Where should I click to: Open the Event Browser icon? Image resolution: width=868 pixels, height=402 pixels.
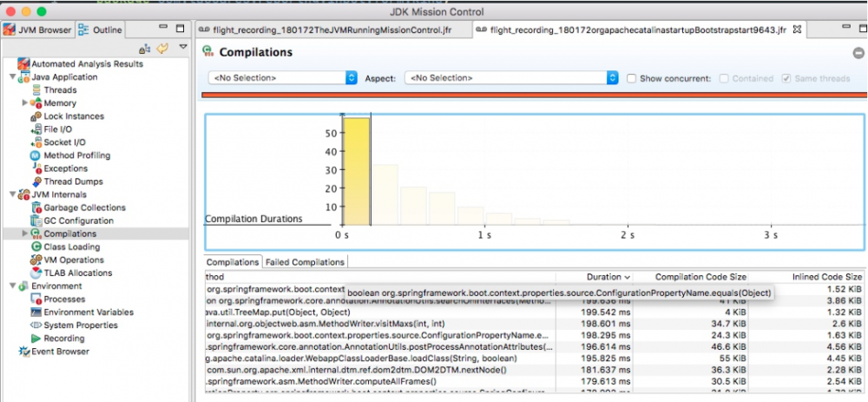(x=23, y=352)
